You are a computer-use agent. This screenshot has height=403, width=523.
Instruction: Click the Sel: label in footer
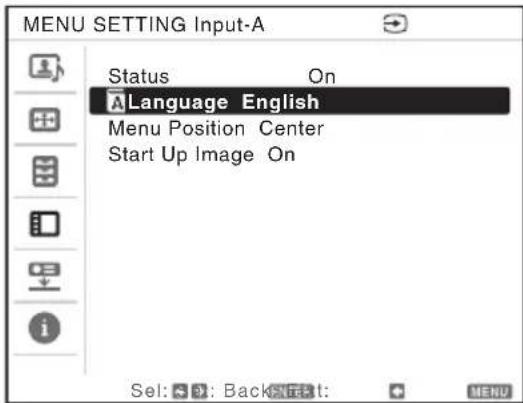pyautogui.click(x=149, y=391)
